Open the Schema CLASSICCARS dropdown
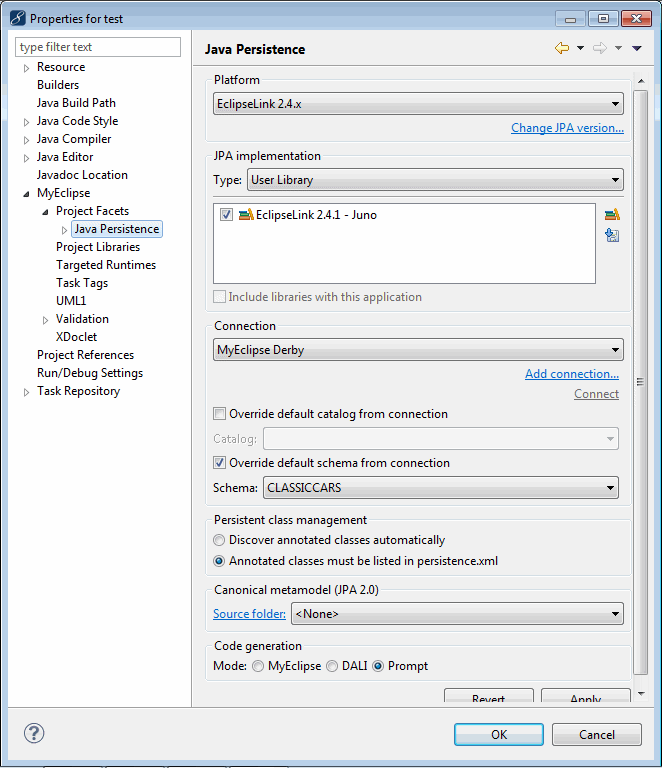 tap(440, 488)
